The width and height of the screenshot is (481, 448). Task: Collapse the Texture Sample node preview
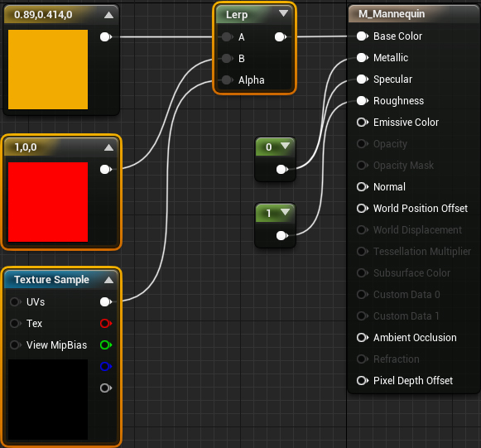point(108,280)
